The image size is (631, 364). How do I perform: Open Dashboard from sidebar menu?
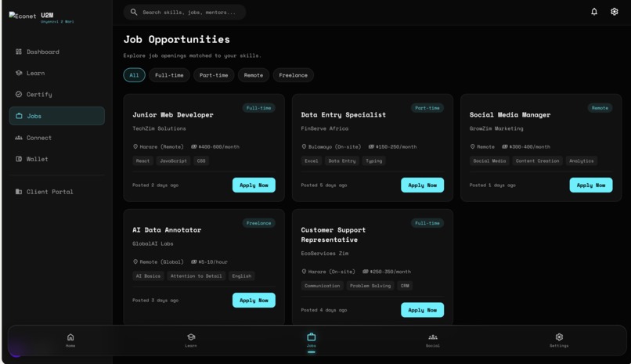click(x=56, y=52)
